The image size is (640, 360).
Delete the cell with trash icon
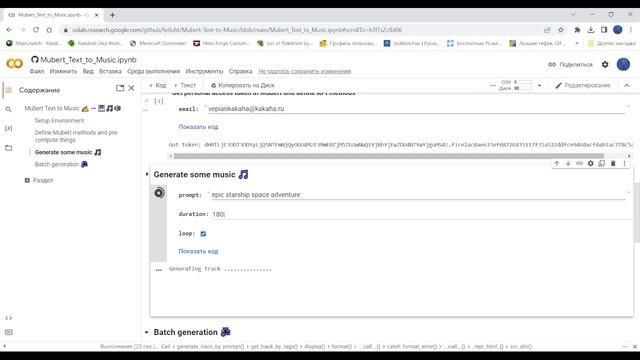click(613, 163)
